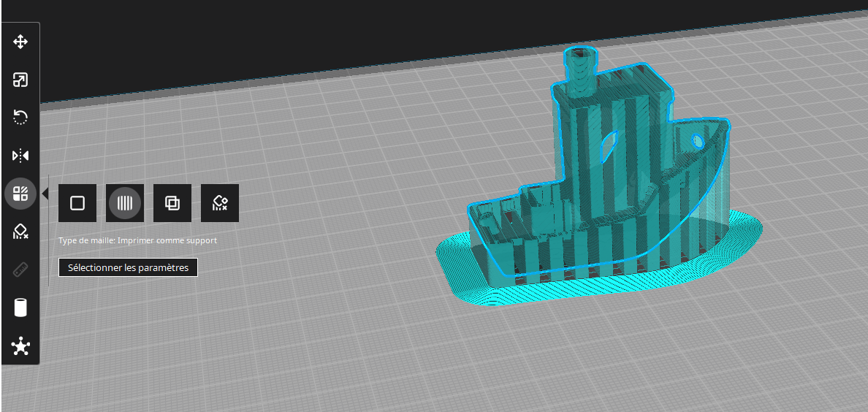Select the Scale tool
Viewport: 868px width, 412px height.
coord(20,80)
